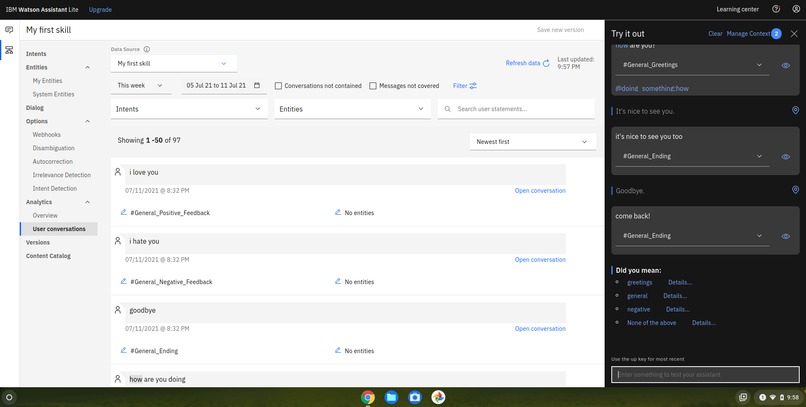Viewport: 806px width, 407px height.
Task: Click location pin beside 'Goodbye.' response
Action: (795, 190)
